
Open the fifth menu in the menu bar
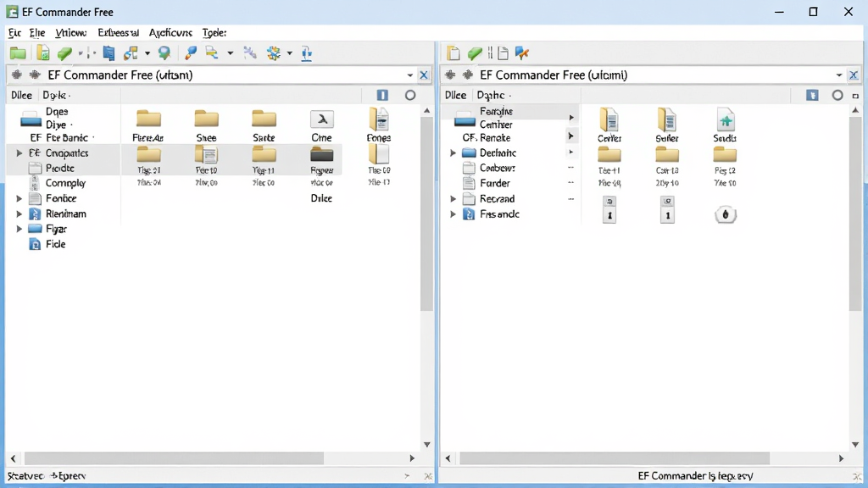click(170, 33)
